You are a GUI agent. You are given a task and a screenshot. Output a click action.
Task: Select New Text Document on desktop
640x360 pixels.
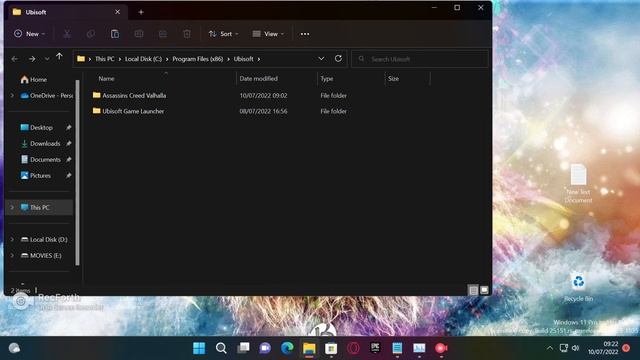(x=578, y=184)
